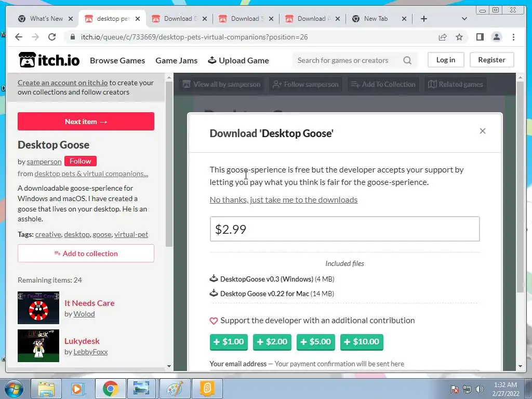Screen dimensions: 532x399
Task: Click No thanks, take me to downloads
Action: click(283, 200)
